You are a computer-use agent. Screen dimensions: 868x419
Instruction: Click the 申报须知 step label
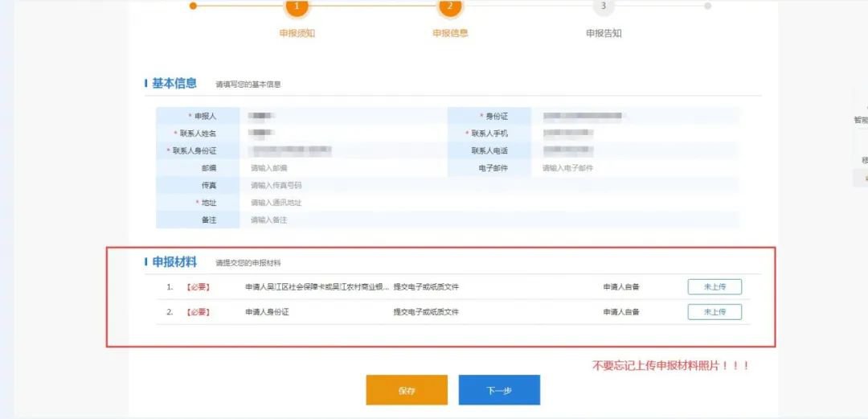[x=297, y=33]
